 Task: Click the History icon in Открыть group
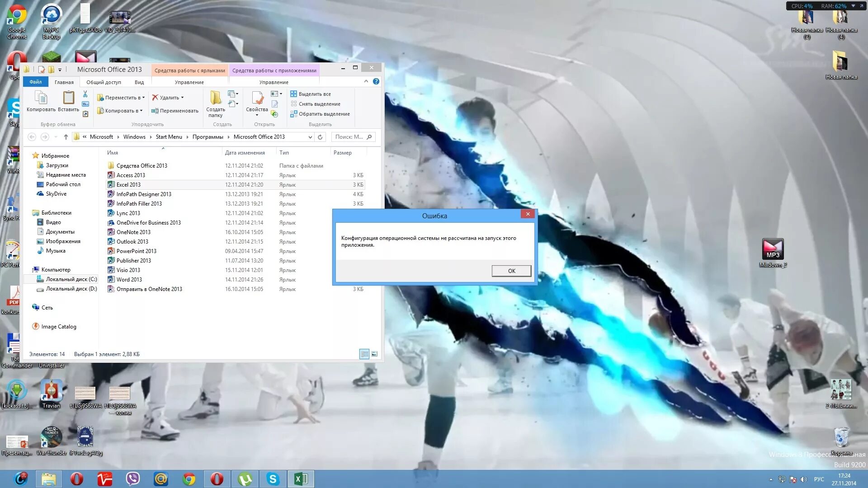pyautogui.click(x=274, y=114)
